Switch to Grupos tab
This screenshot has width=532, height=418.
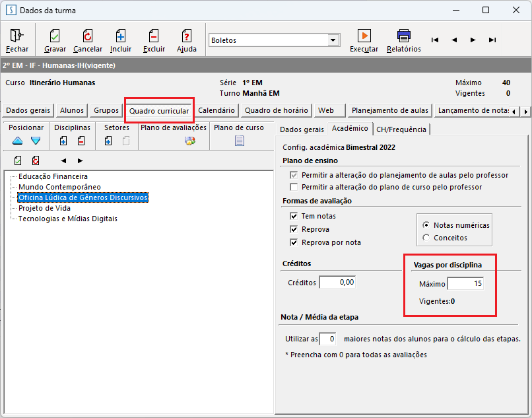point(106,110)
